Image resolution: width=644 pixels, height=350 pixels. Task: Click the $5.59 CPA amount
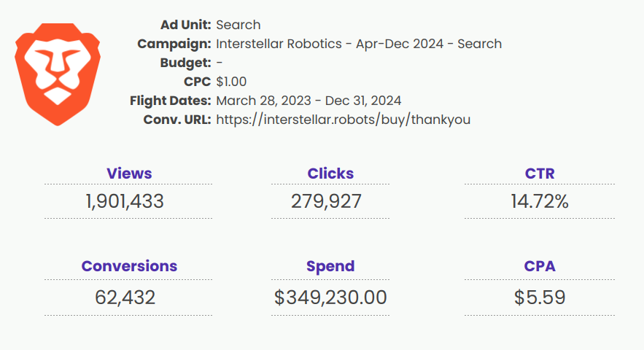click(540, 297)
